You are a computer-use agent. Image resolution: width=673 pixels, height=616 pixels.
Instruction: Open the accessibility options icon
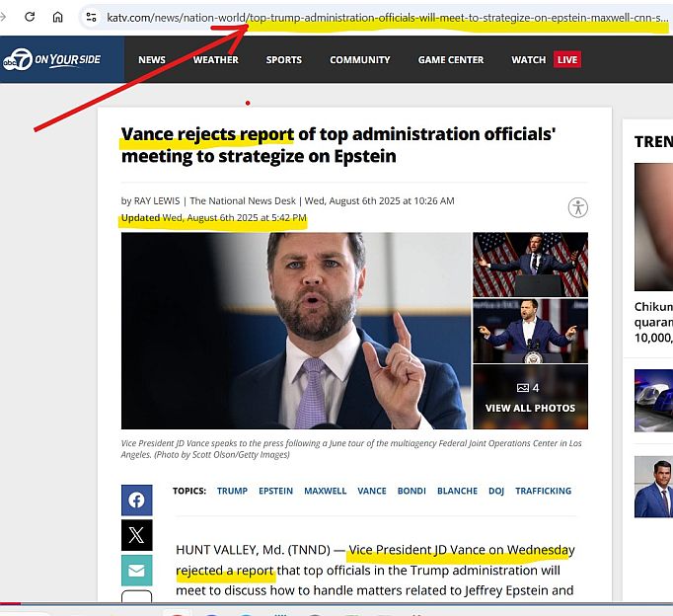pyautogui.click(x=577, y=207)
